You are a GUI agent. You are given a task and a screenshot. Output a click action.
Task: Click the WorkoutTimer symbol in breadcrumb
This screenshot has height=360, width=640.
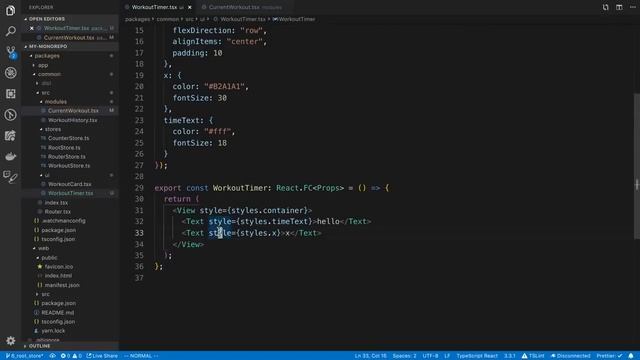coord(294,19)
